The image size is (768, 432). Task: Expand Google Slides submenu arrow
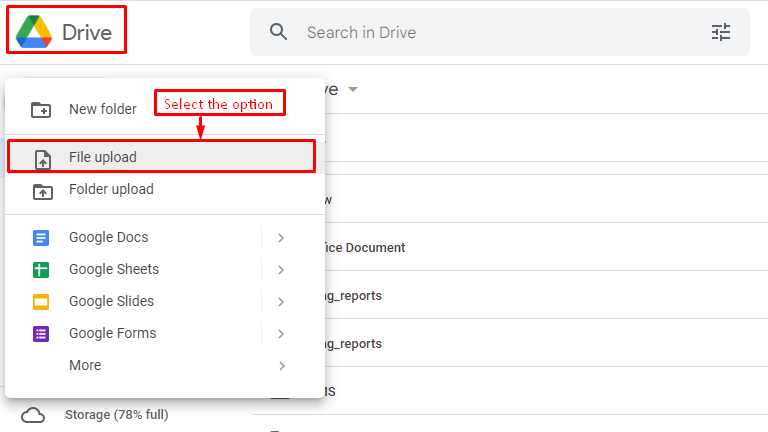tap(281, 302)
